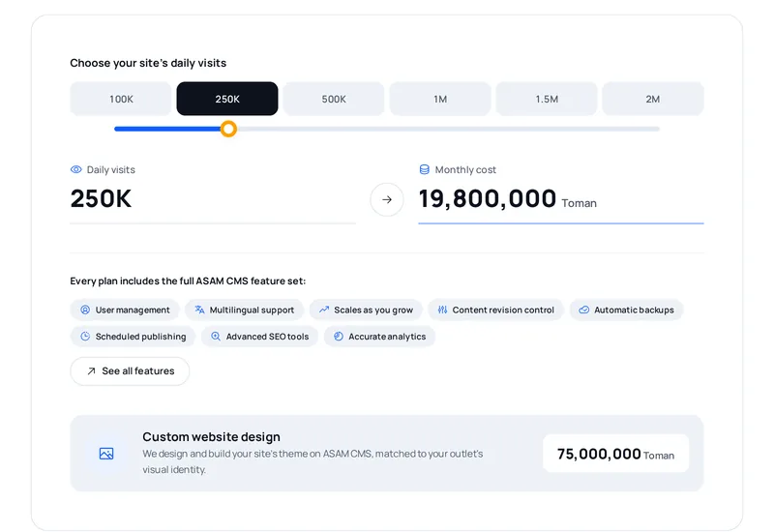774x532 pixels.
Task: Click the circular arrow button
Action: 387,199
